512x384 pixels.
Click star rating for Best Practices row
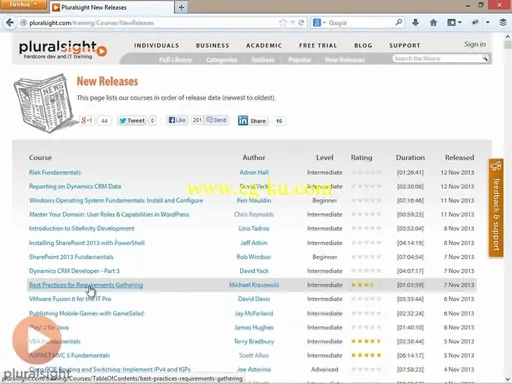point(366,285)
